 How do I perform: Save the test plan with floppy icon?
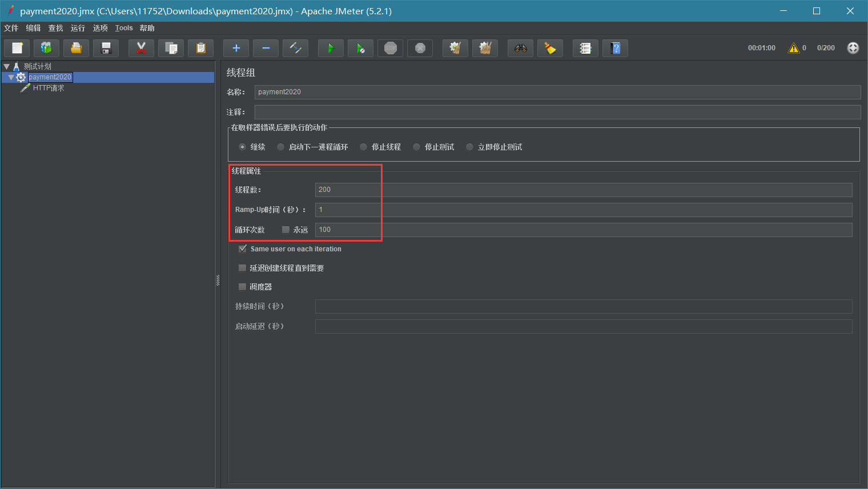point(106,48)
